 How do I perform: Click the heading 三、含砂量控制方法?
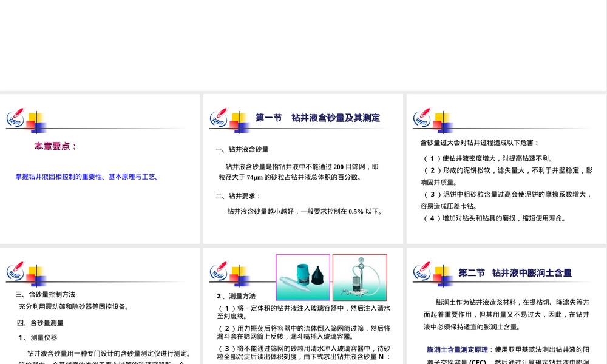pyautogui.click(x=46, y=294)
